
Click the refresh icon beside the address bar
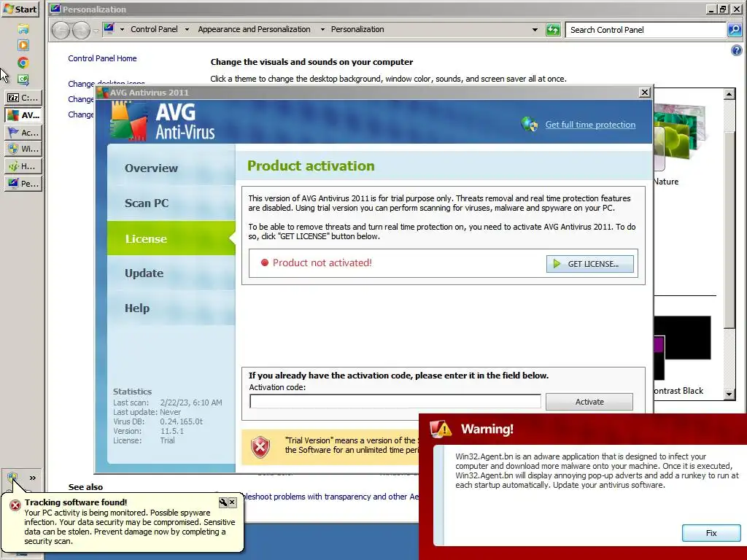click(x=553, y=29)
